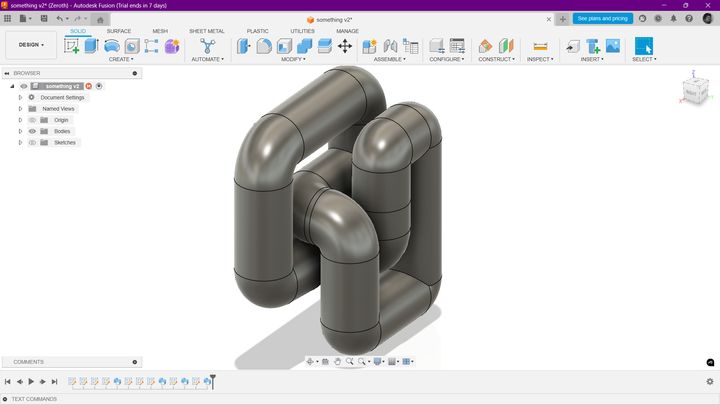
Task: Open a new design tab with plus
Action: tap(562, 19)
